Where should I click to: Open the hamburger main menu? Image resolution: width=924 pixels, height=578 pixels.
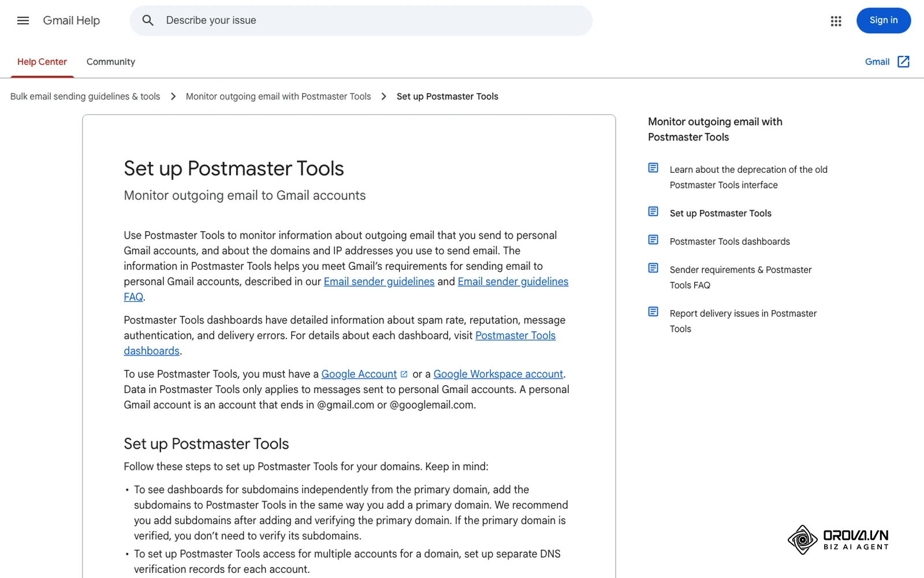[x=23, y=21]
